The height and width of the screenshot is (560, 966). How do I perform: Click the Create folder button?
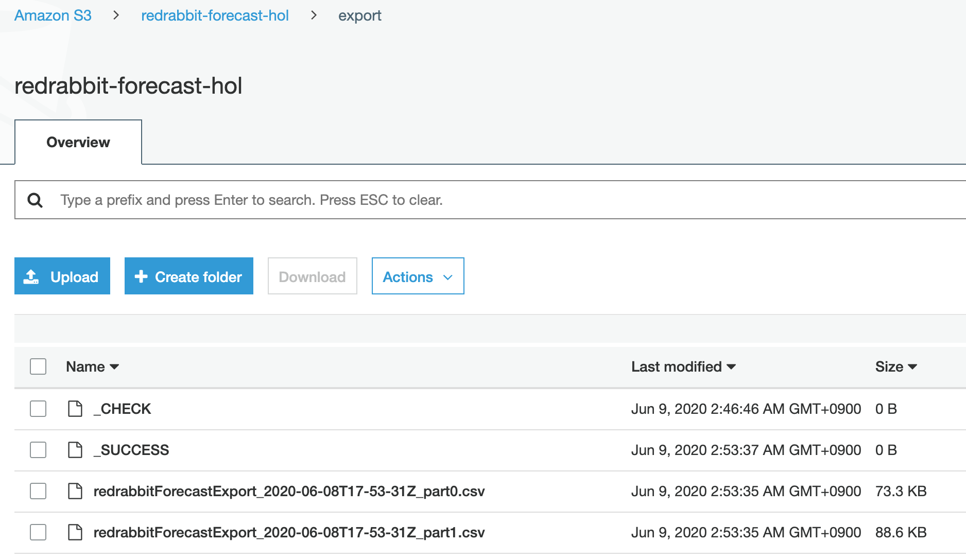[x=189, y=276]
